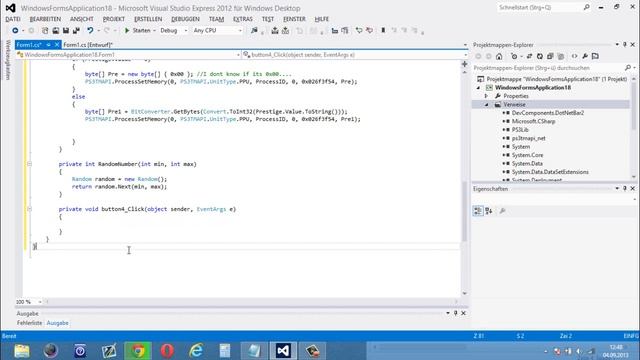Viewport: 640px width, 360px height.
Task: Open the DEBUGGEN menu
Action: click(x=185, y=19)
